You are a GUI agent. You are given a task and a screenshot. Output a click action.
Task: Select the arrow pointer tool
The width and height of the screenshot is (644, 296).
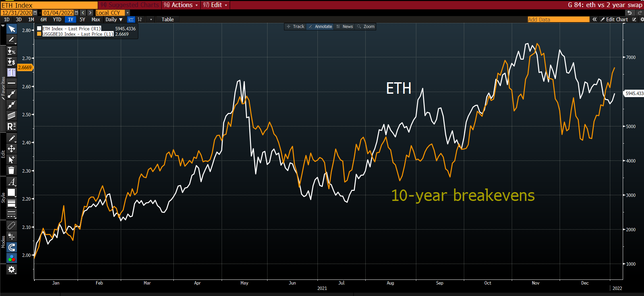click(11, 29)
